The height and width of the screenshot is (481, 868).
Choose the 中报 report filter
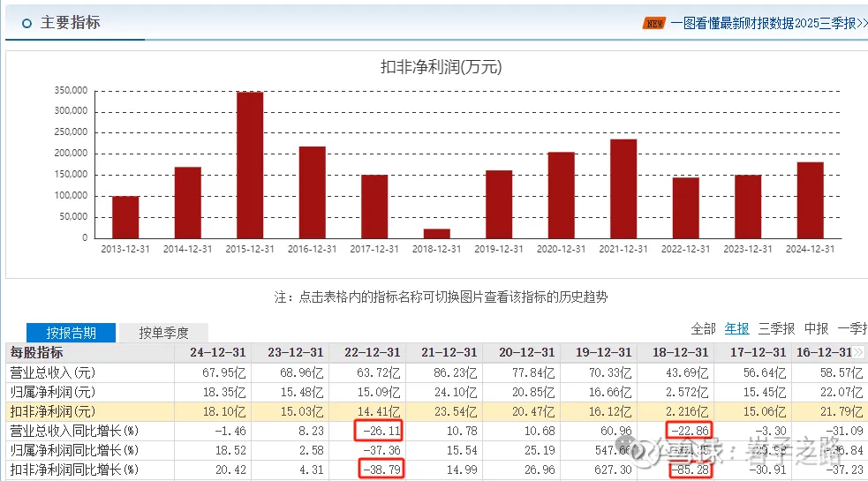pyautogui.click(x=816, y=329)
